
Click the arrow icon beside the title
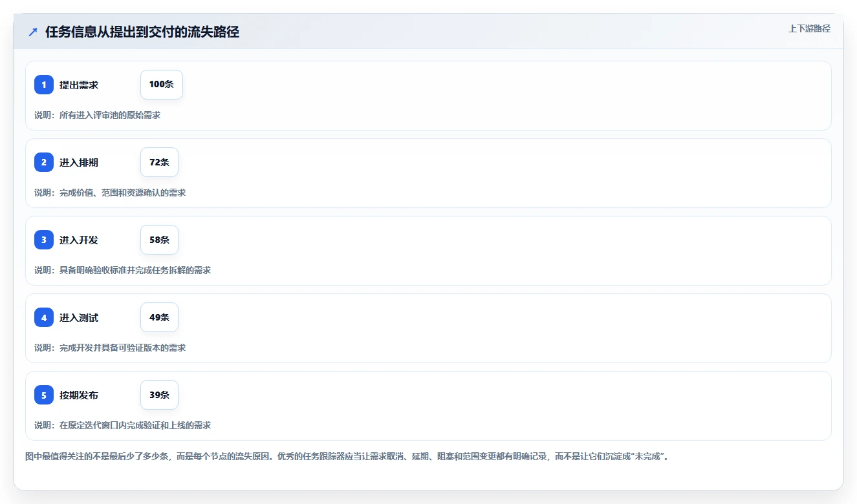(x=33, y=32)
